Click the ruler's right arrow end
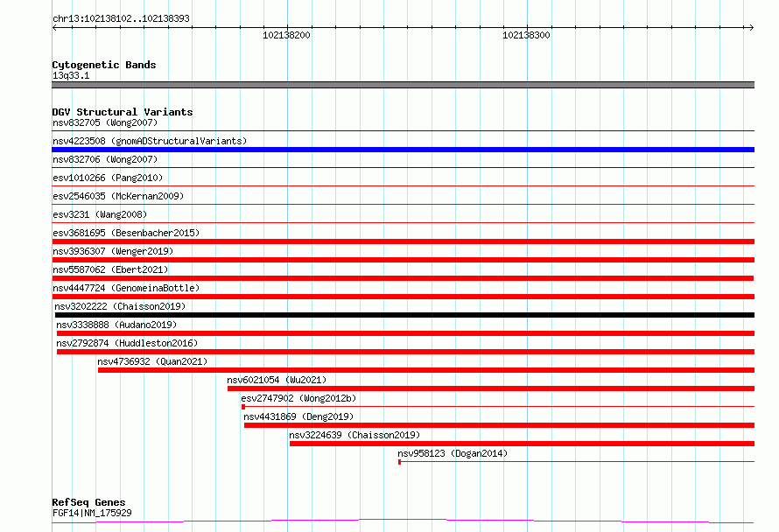Screen dimensions: 779x532 751,27
